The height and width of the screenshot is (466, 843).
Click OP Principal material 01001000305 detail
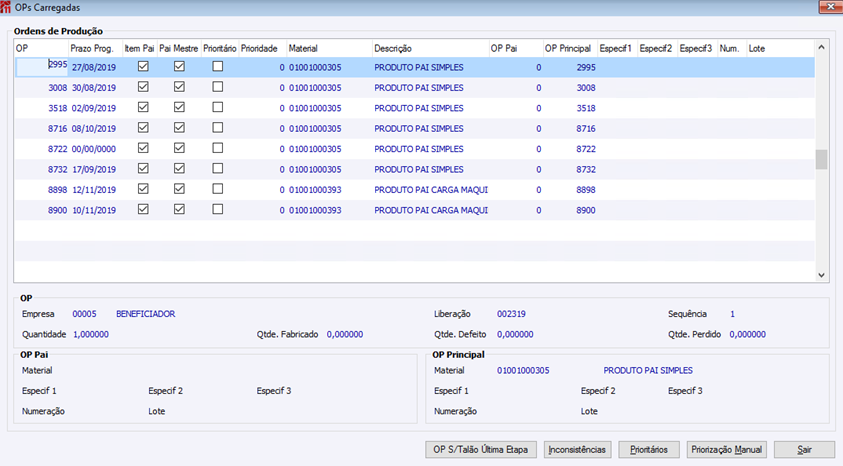[523, 370]
